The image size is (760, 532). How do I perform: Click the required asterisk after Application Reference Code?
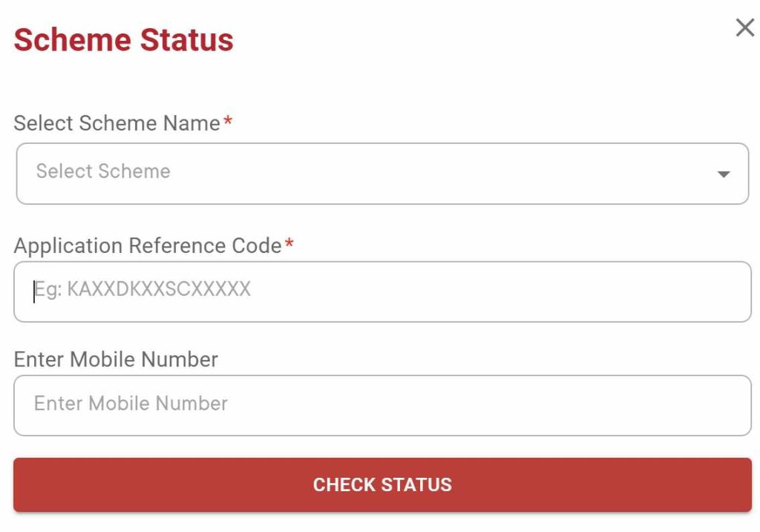click(x=289, y=243)
